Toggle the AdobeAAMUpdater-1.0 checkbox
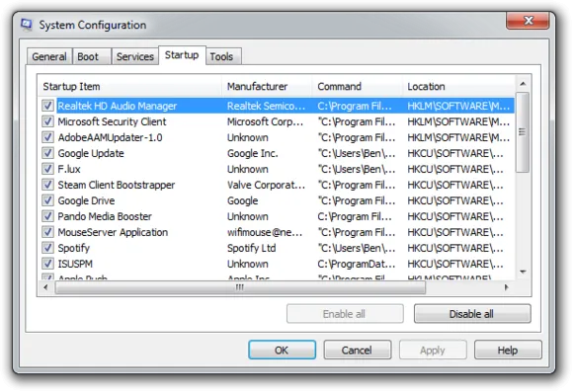 (47, 137)
